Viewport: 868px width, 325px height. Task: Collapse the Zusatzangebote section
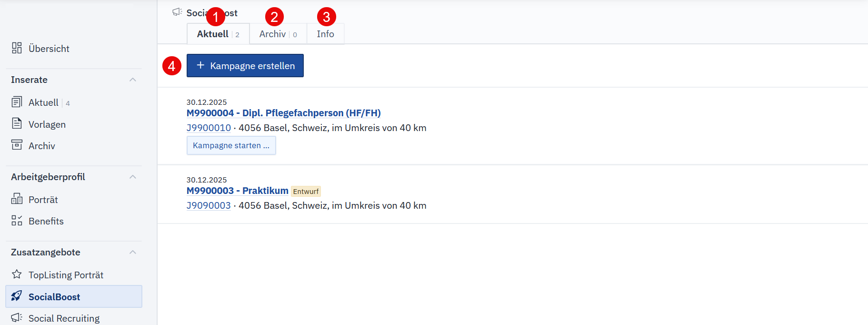(133, 252)
